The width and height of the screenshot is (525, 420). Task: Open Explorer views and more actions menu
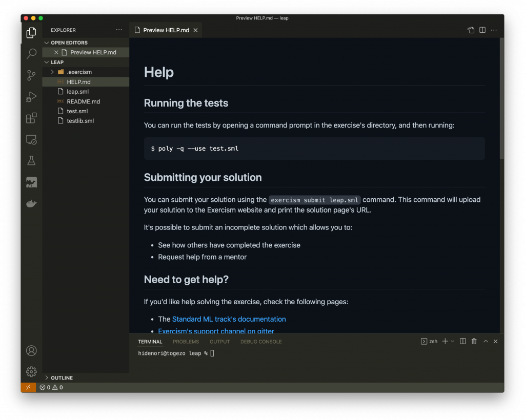click(119, 30)
